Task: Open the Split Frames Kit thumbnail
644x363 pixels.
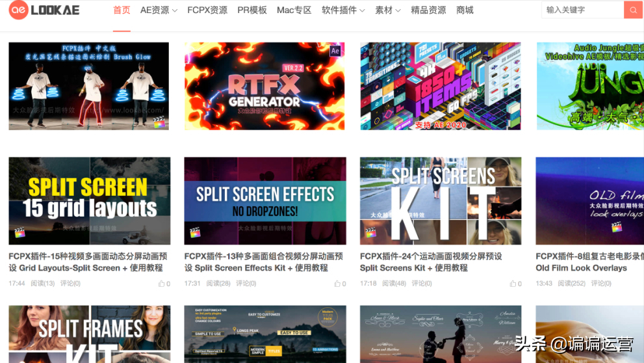Action: pos(90,334)
